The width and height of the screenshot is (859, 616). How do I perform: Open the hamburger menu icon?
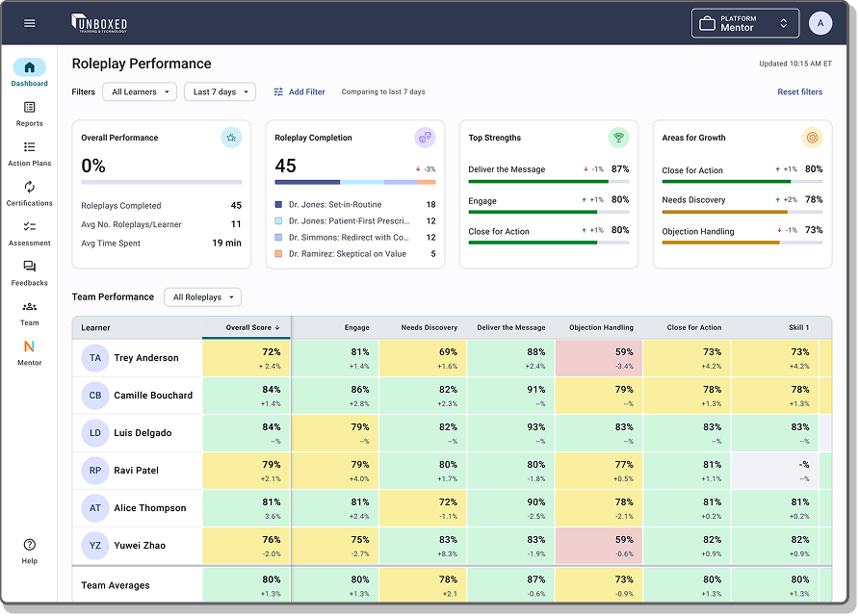[x=29, y=23]
